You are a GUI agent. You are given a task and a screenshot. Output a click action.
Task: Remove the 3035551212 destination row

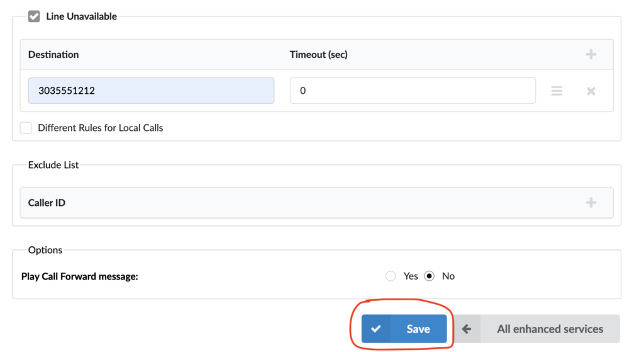(x=591, y=91)
